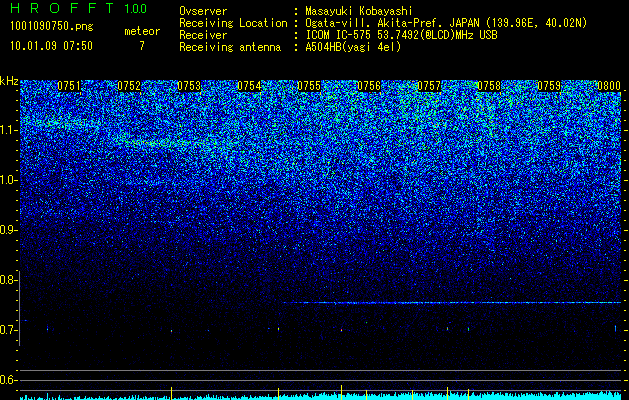The image size is (629, 400).
Task: Click the 'Receiving Location' field label
Action: pos(233,23)
